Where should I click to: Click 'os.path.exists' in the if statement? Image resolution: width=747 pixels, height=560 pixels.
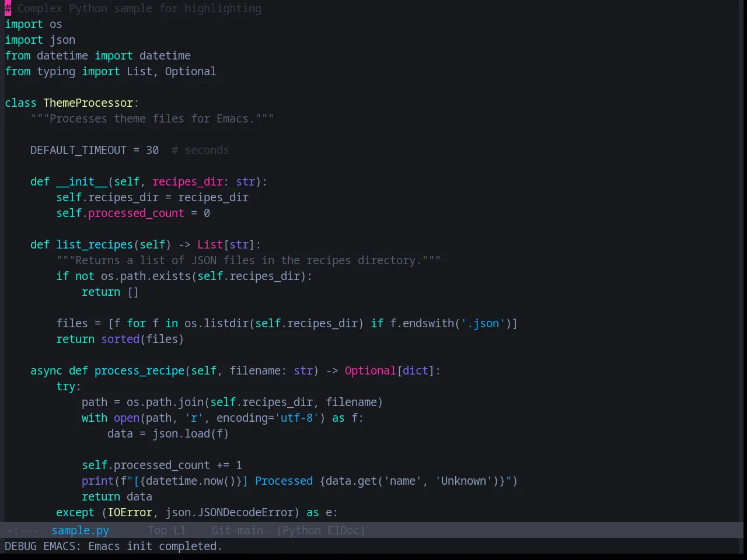146,276
